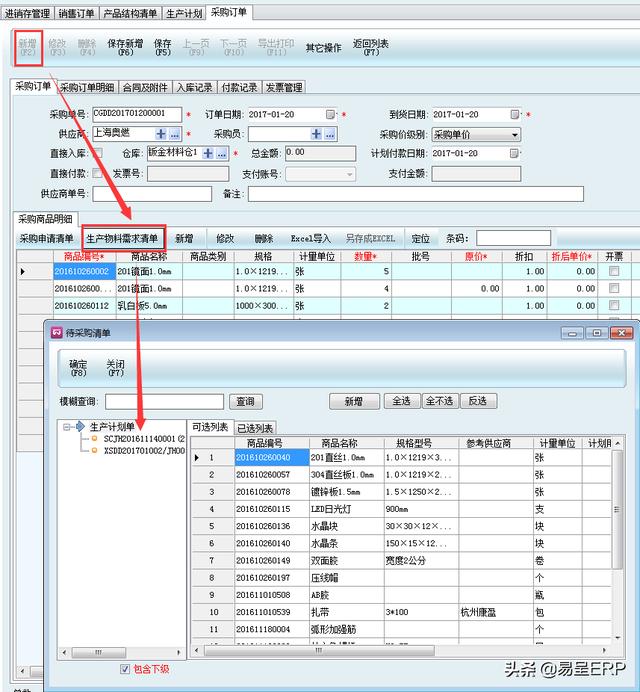Viewport: 640px width, 692px height.
Task: Open the 计划付款日期 calendar picker
Action: pyautogui.click(x=515, y=153)
